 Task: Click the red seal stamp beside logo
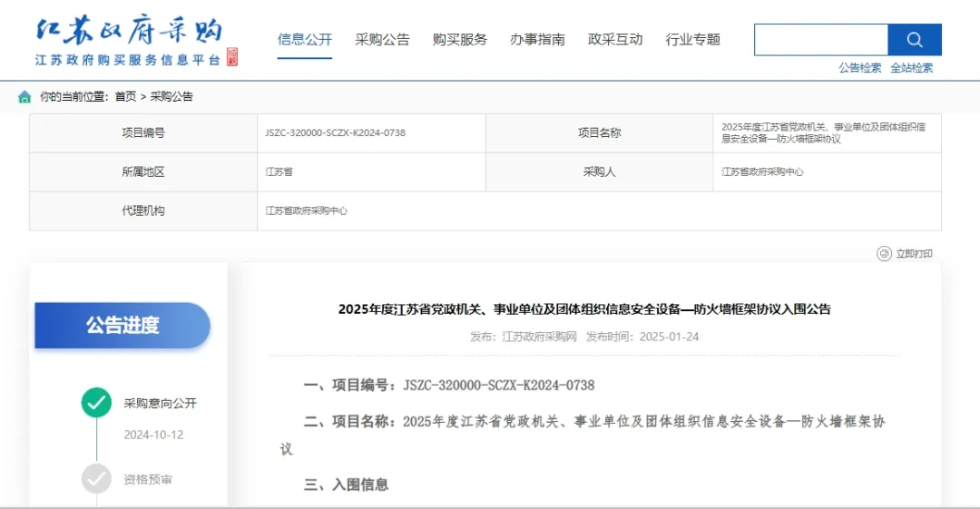pos(232,57)
